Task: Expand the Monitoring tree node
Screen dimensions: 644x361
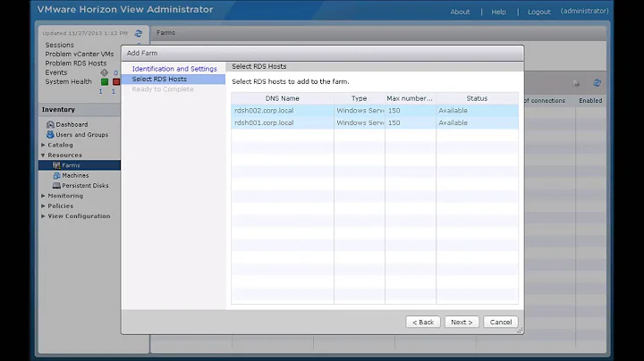Action: 43,196
